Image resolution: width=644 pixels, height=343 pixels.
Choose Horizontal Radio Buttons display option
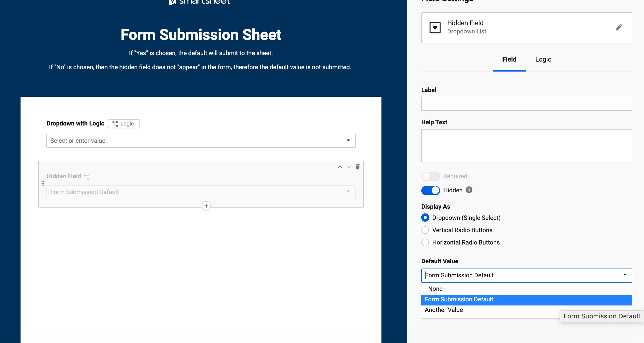coord(425,242)
